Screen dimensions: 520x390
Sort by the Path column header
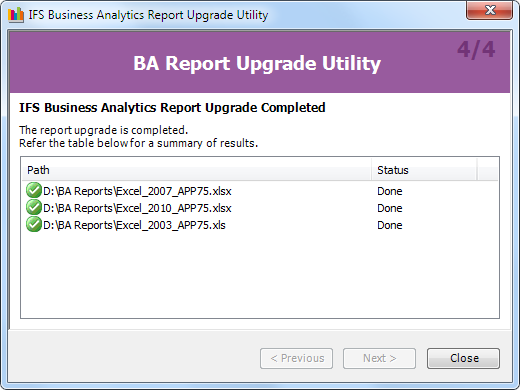[x=197, y=170]
